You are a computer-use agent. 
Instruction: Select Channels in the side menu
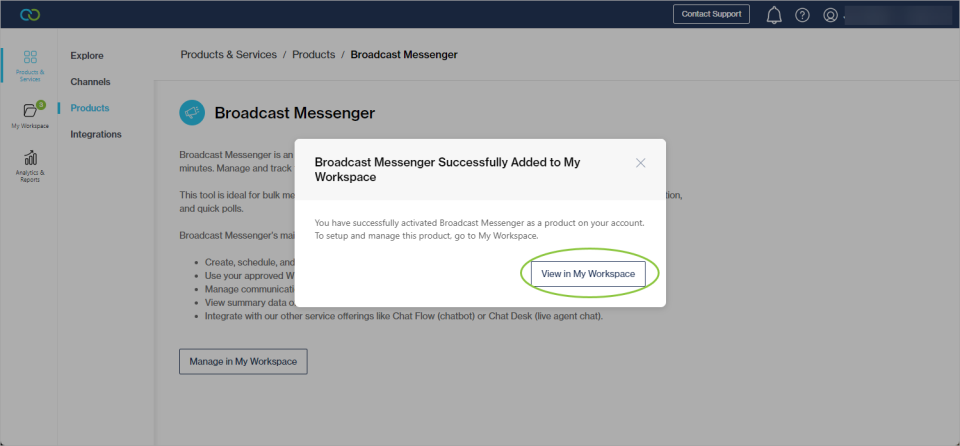pos(90,82)
